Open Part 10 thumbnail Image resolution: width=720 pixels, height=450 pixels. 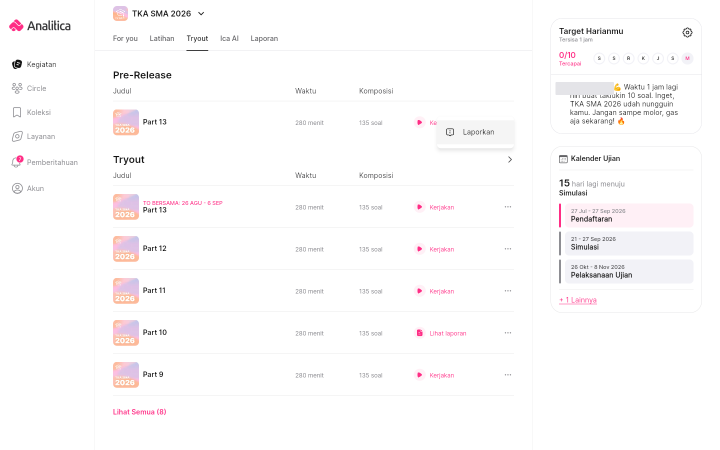126,333
